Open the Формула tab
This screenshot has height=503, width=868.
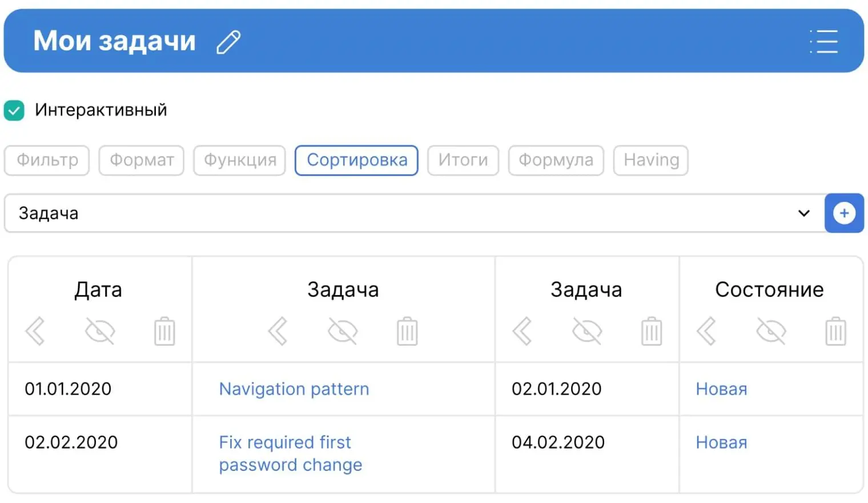click(556, 160)
